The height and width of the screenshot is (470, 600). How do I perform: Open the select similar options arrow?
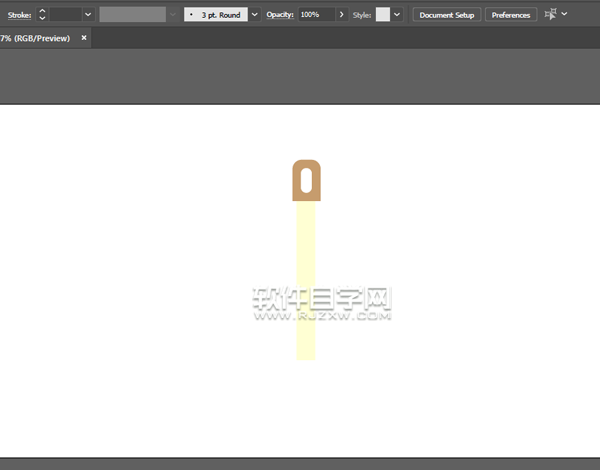coord(565,15)
